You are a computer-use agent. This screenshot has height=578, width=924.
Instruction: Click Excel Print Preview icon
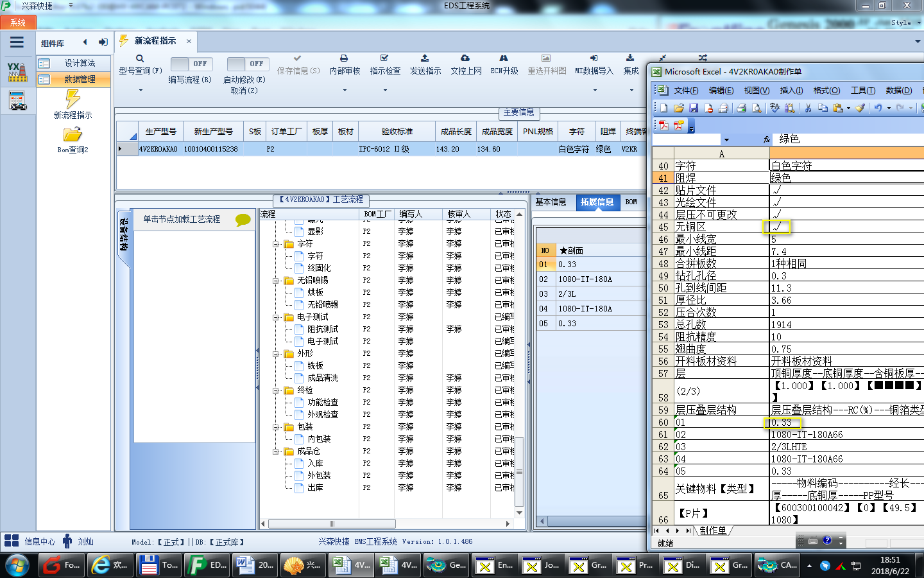pyautogui.click(x=757, y=108)
